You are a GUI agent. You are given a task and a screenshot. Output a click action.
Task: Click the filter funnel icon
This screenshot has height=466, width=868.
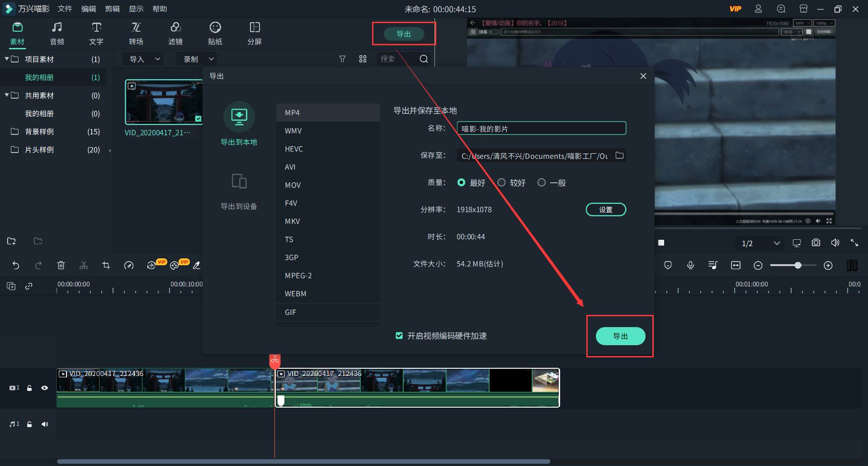coord(342,59)
